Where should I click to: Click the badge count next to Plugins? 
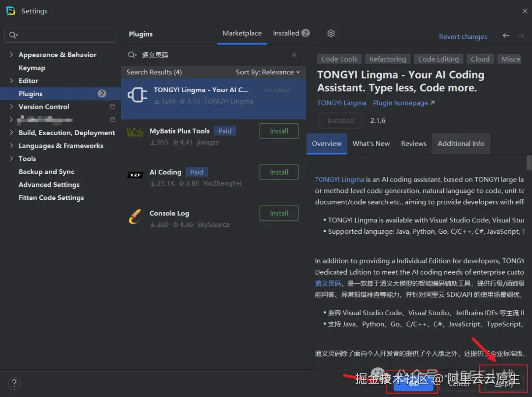pos(102,94)
